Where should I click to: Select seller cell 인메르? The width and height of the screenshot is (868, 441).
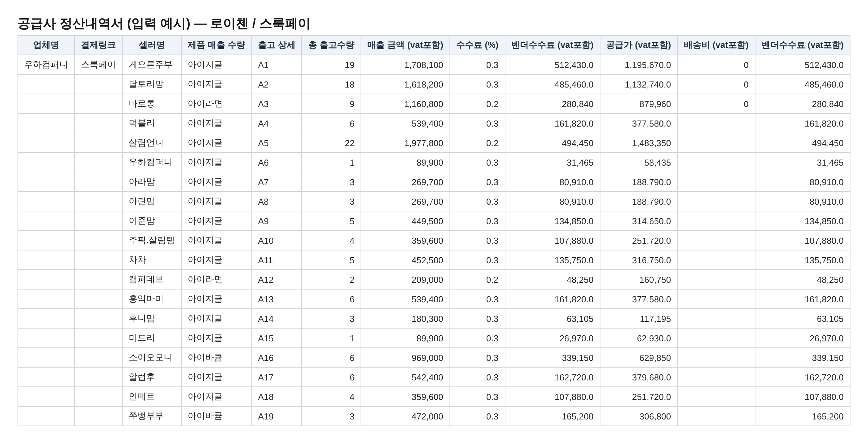(x=152, y=397)
